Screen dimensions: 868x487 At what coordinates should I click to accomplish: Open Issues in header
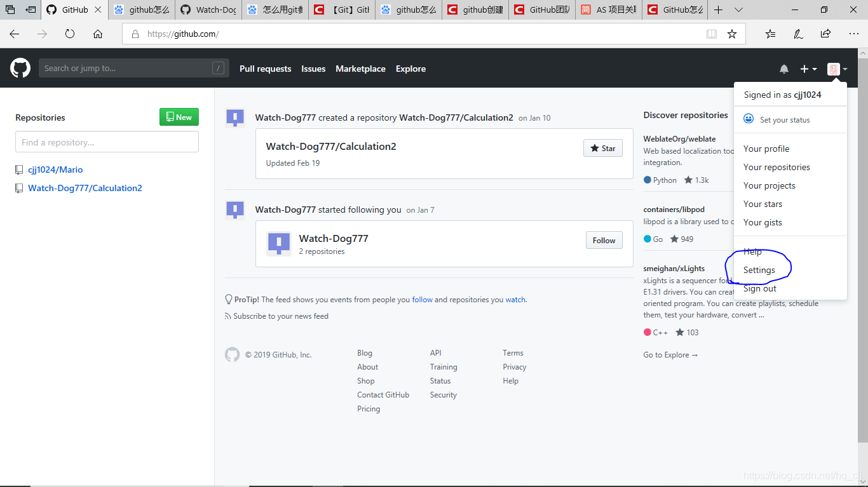click(313, 69)
